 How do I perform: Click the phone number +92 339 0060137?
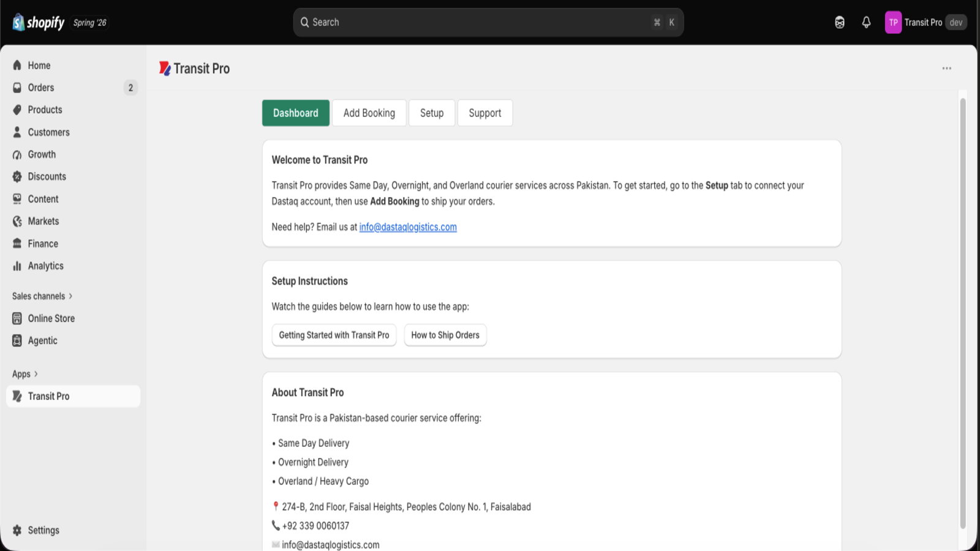tap(315, 526)
